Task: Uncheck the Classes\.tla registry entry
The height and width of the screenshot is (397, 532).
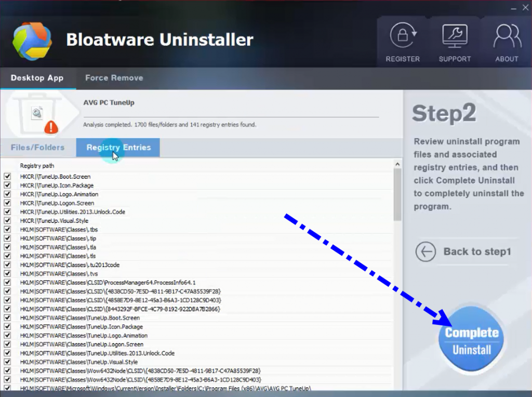Action: (7, 247)
